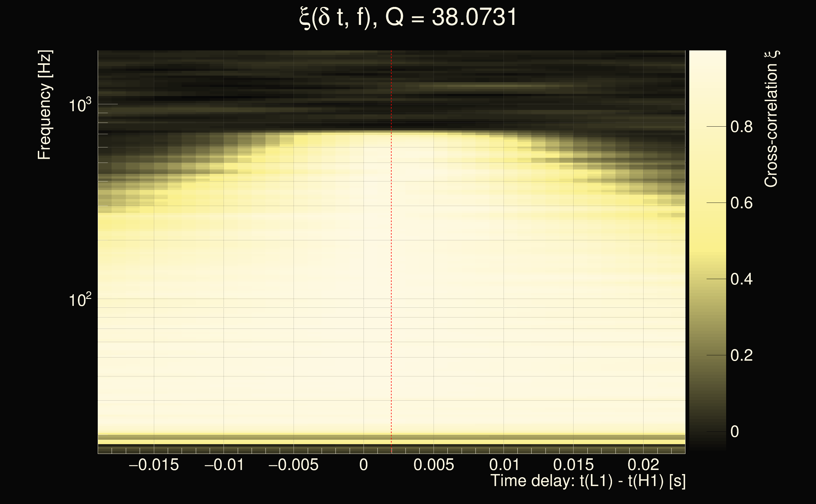Click the 0.005 time delay tick label

coord(434,465)
